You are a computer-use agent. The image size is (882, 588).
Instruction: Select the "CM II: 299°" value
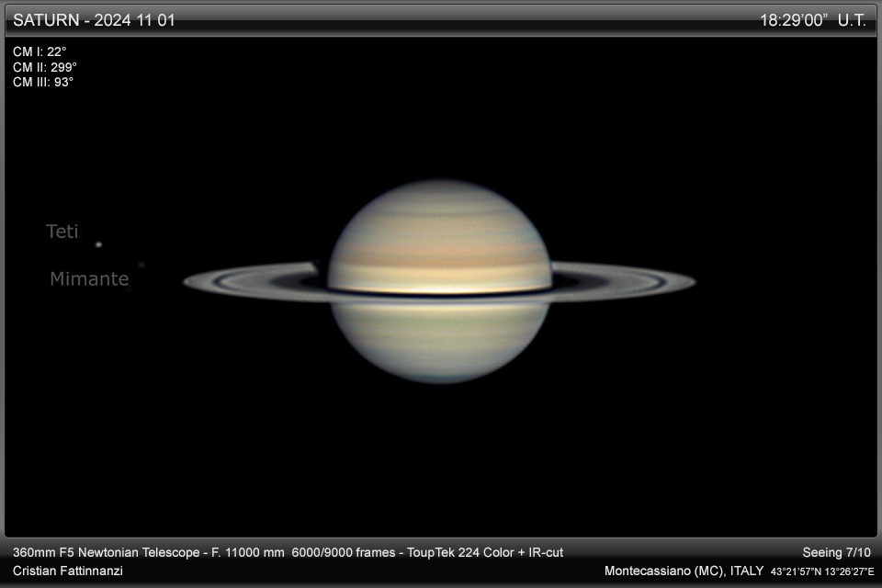[x=45, y=67]
